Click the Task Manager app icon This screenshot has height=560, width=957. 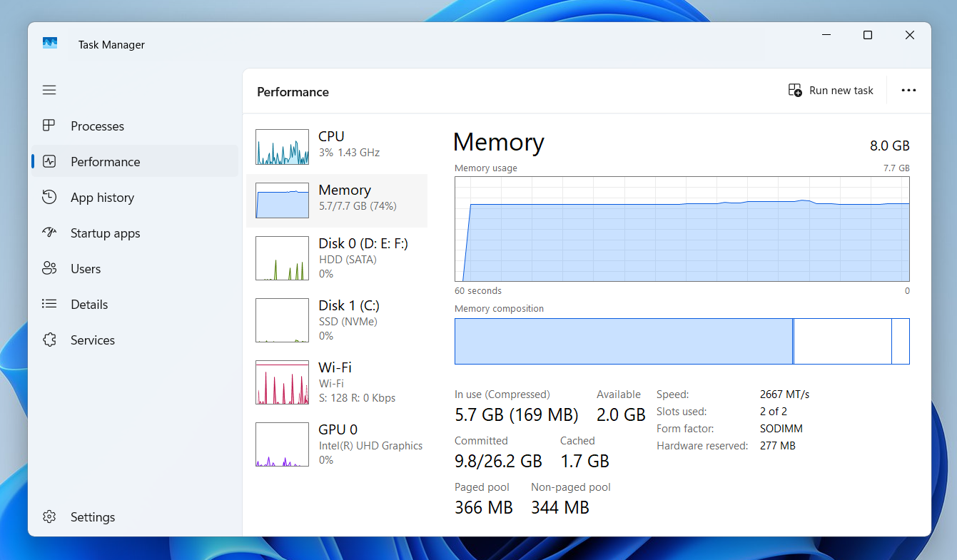pyautogui.click(x=49, y=44)
